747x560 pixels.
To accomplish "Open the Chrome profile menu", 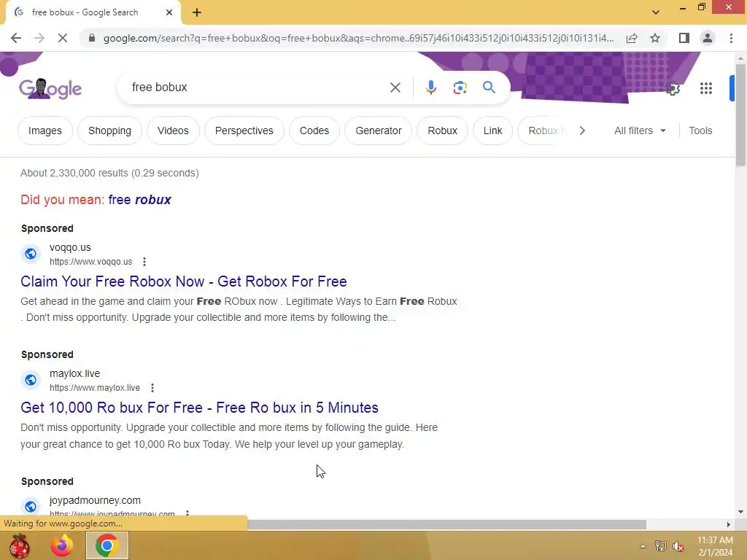I will pos(708,38).
